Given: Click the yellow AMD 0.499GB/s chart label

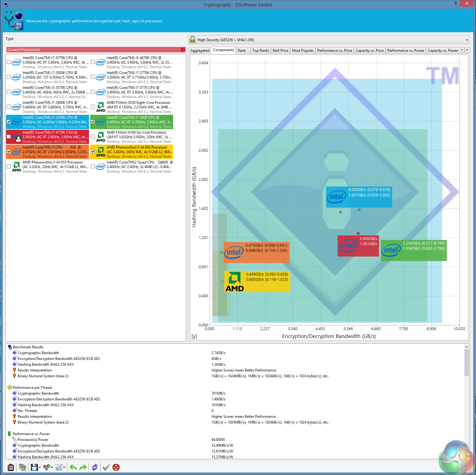Looking at the screenshot, I should (x=257, y=282).
